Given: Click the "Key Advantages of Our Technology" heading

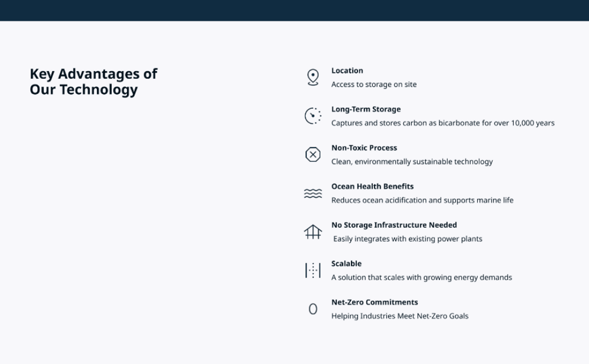Looking at the screenshot, I should coord(93,82).
